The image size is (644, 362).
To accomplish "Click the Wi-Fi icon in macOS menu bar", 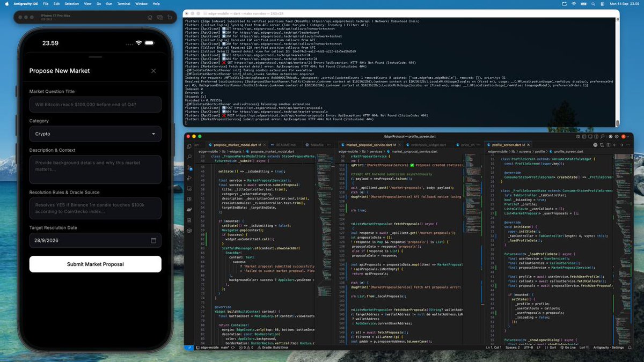I will point(574,3).
